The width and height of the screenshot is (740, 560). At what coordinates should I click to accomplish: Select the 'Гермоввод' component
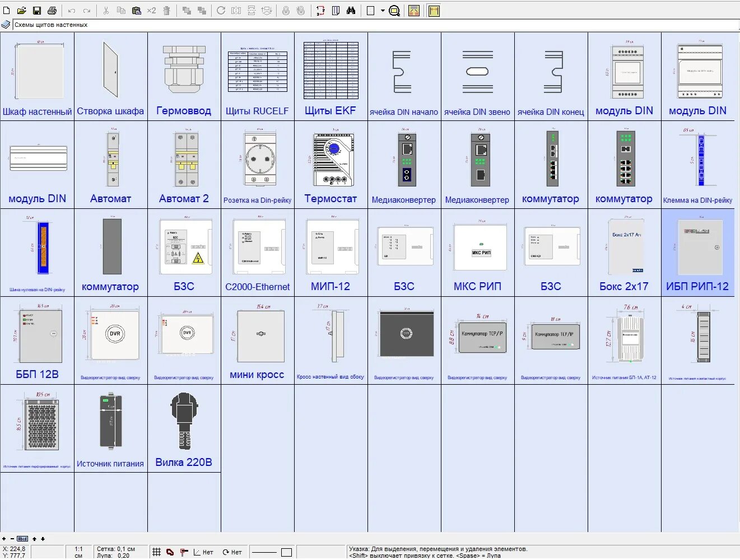184,76
